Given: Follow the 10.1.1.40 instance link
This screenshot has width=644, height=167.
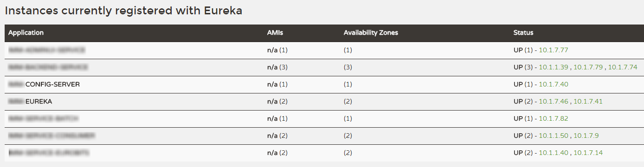Looking at the screenshot, I should [x=554, y=153].
